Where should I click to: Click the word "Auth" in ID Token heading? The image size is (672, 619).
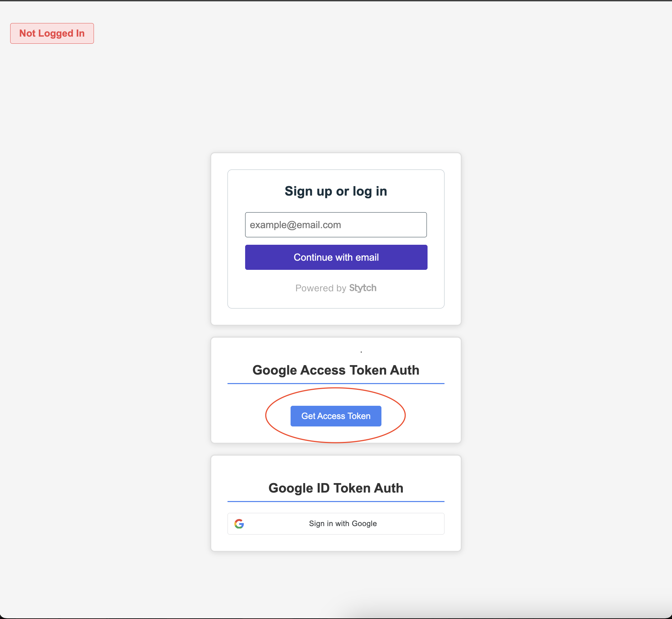[x=389, y=488]
